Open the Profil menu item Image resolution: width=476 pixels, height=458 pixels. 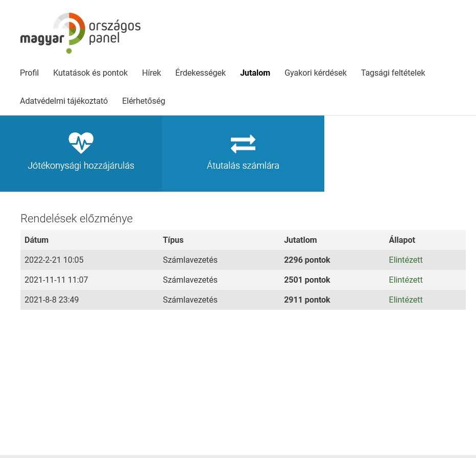click(x=29, y=73)
